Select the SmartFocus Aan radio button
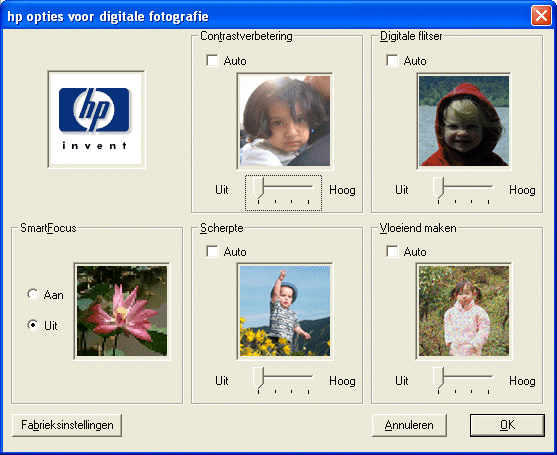The image size is (557, 455). coord(33,294)
